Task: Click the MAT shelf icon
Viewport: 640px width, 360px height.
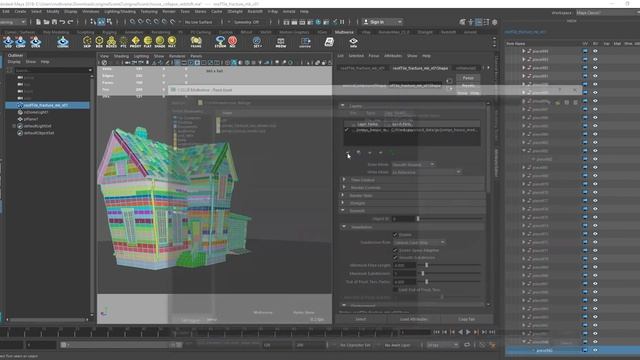Action: [172, 42]
